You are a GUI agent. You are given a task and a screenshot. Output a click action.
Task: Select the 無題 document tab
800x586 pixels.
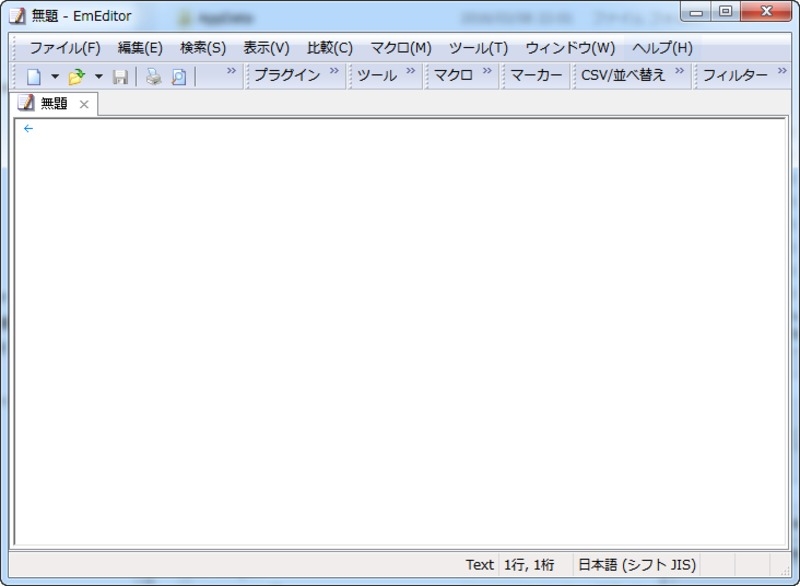pos(54,104)
